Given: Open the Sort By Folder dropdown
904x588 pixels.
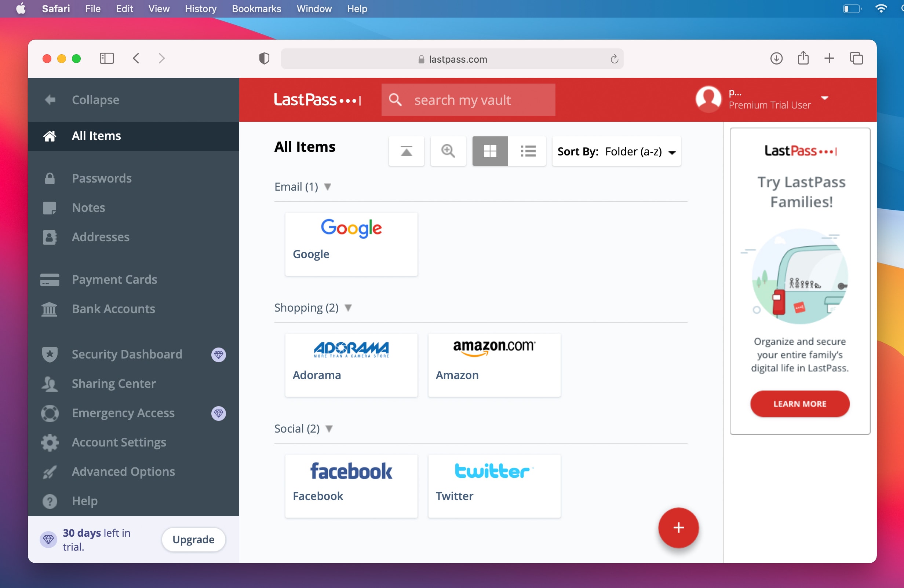Looking at the screenshot, I should (x=616, y=151).
